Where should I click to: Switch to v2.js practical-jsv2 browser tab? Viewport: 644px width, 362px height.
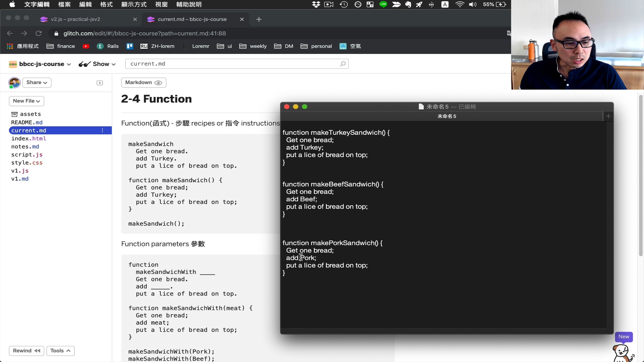(x=75, y=19)
